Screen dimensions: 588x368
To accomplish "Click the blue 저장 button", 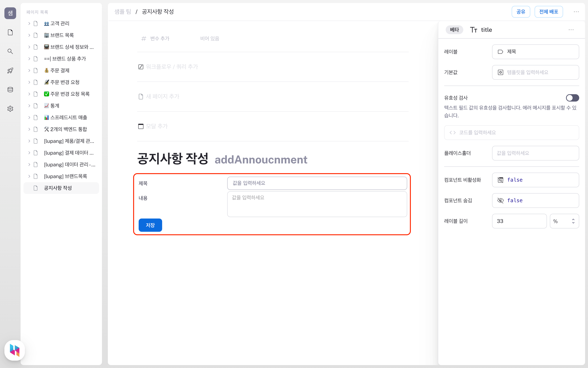I will 150,225.
